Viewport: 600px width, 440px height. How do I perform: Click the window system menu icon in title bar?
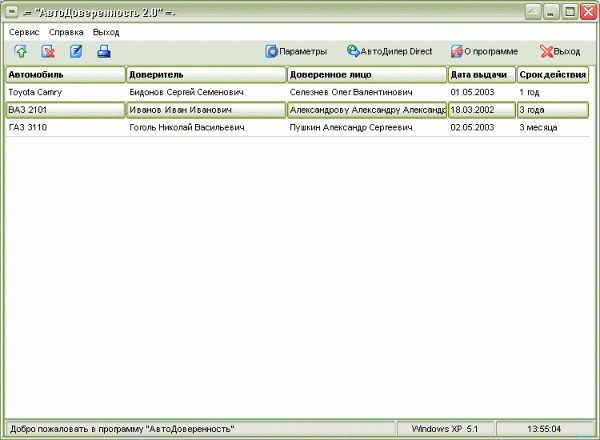(11, 12)
